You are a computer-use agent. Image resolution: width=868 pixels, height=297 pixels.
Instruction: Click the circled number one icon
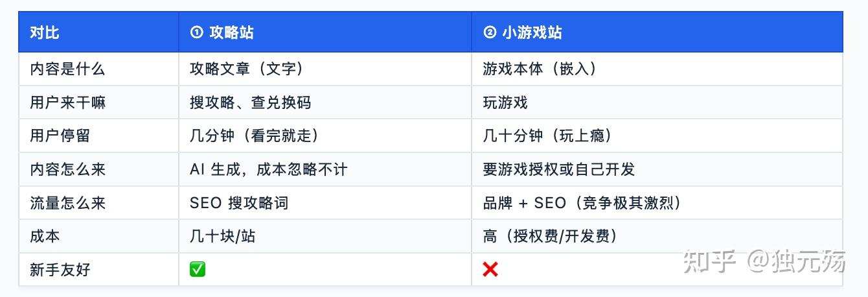(197, 32)
